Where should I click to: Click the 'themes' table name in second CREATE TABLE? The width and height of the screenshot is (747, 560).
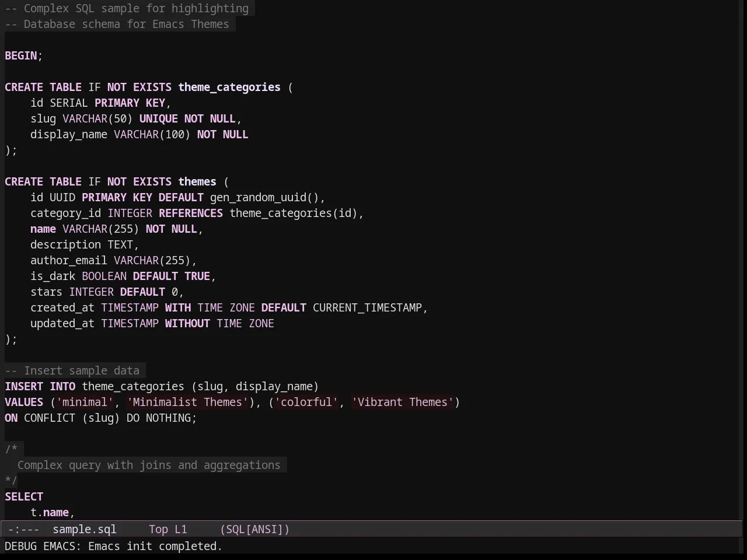coord(197,182)
